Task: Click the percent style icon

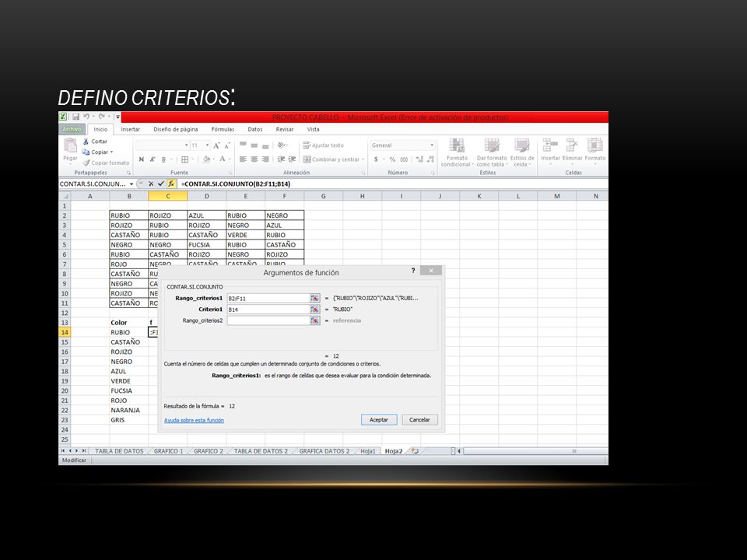Action: pyautogui.click(x=392, y=159)
